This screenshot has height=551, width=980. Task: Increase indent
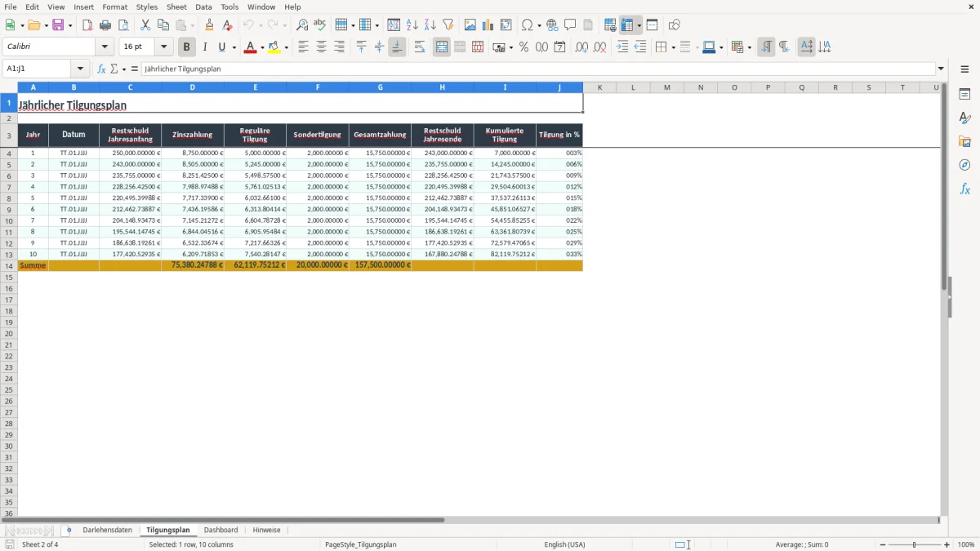point(622,47)
